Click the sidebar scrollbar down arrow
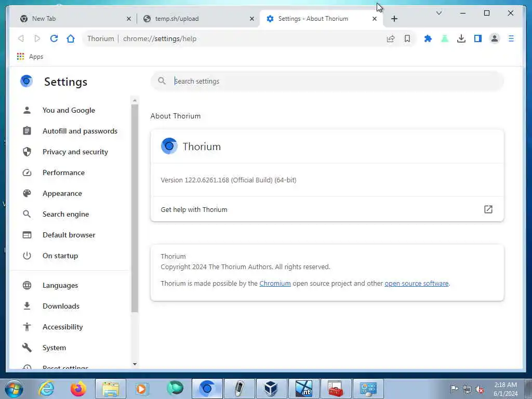Image resolution: width=532 pixels, height=399 pixels. (x=135, y=364)
